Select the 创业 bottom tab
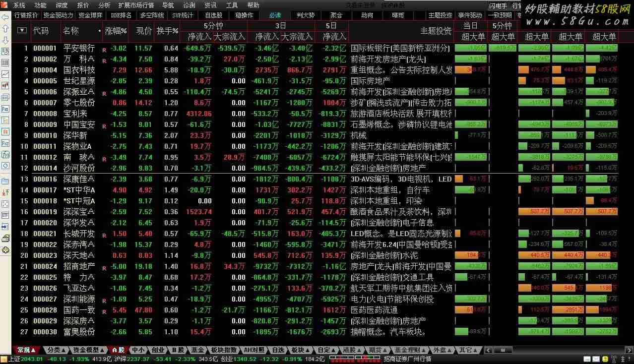 [158, 350]
